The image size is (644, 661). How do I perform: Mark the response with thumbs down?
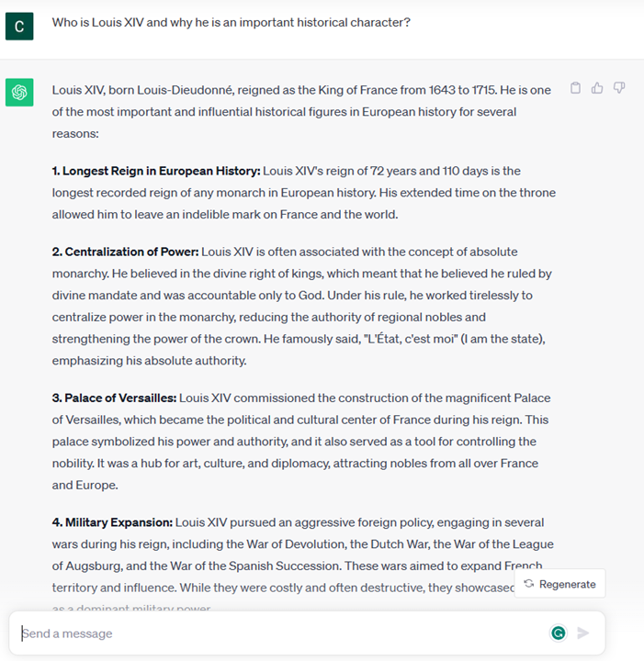click(x=619, y=88)
